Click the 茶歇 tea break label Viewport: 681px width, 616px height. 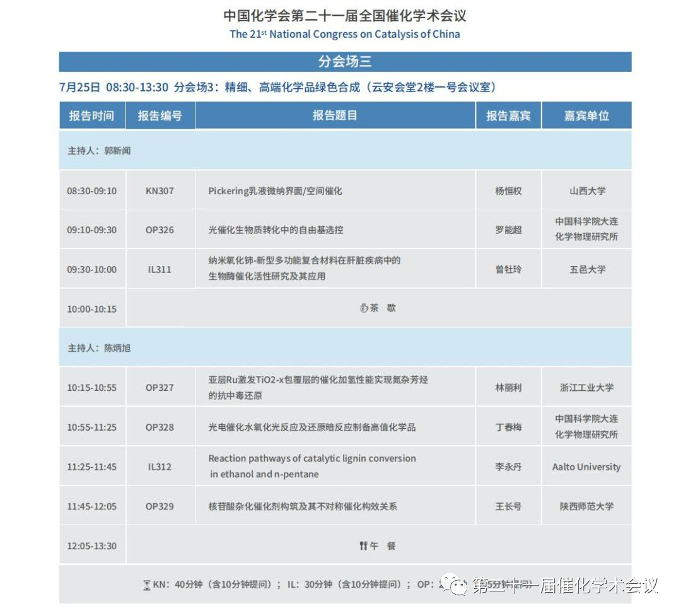pos(383,308)
